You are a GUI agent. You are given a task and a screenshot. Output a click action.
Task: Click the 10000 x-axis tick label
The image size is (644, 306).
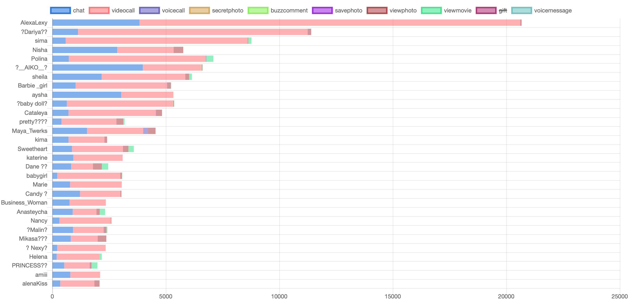[279, 296]
